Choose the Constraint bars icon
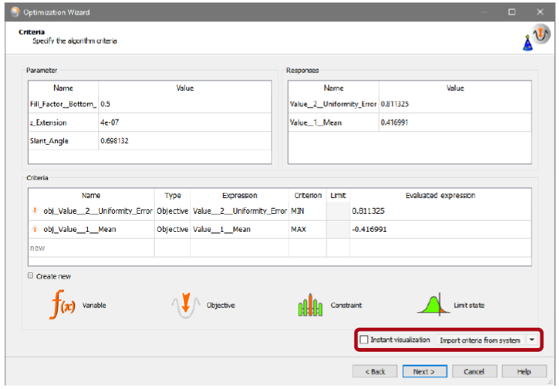Image resolution: width=559 pixels, height=389 pixels. 310,305
